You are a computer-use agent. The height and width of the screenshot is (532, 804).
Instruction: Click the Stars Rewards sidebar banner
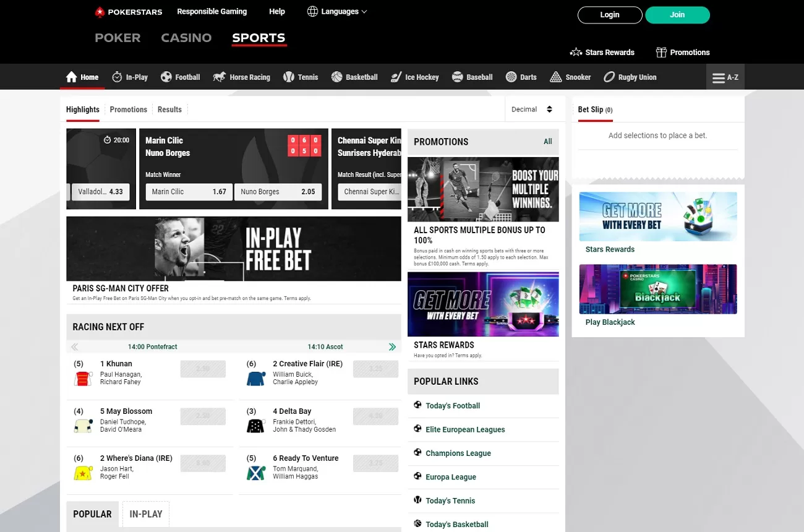658,217
